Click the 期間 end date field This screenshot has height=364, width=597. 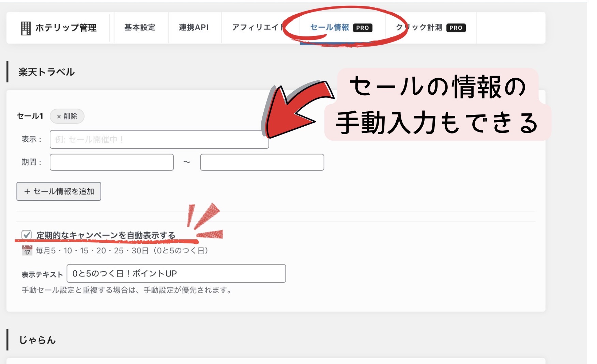pos(262,162)
